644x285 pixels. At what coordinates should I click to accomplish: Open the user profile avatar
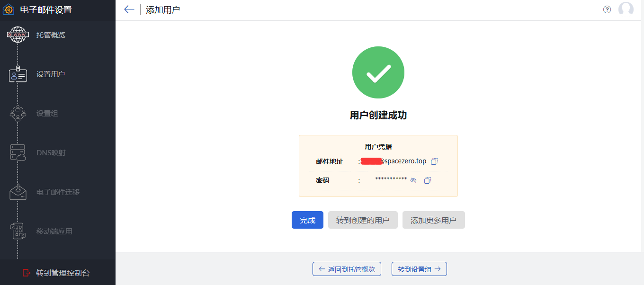pyautogui.click(x=626, y=9)
